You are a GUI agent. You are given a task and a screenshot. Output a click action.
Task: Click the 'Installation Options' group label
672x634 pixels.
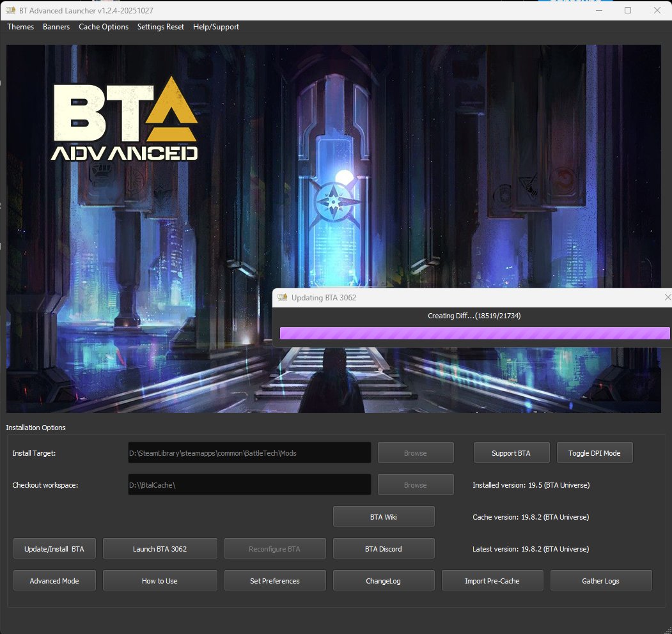click(36, 428)
